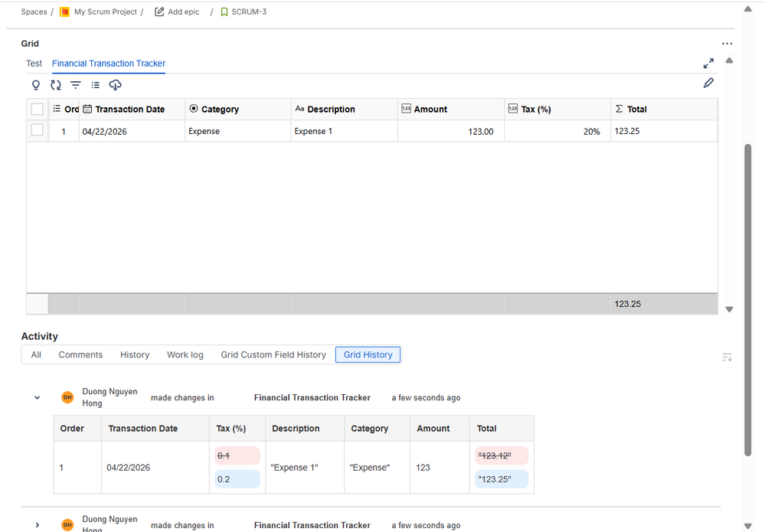
Task: Click the Add epic breadcrumb link
Action: pos(184,11)
